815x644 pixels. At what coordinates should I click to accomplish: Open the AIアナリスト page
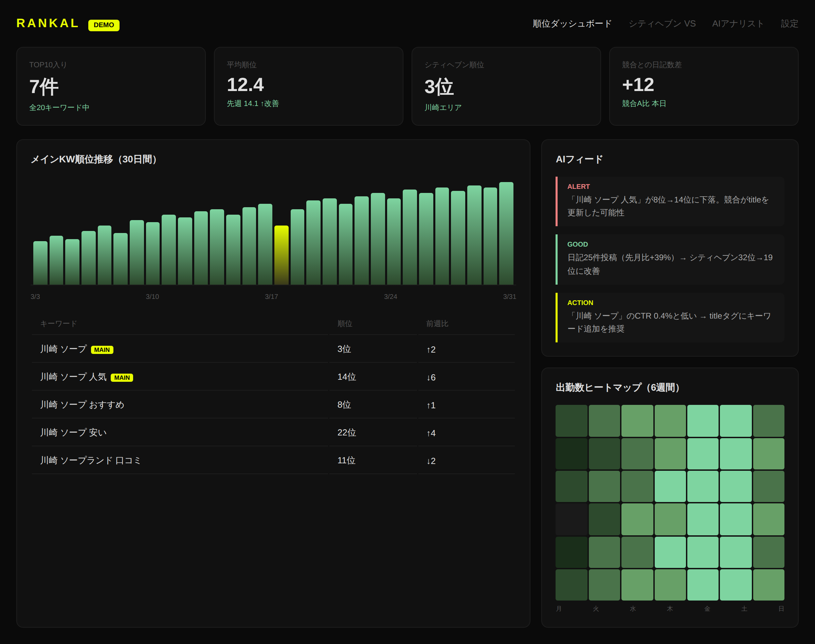tap(738, 24)
